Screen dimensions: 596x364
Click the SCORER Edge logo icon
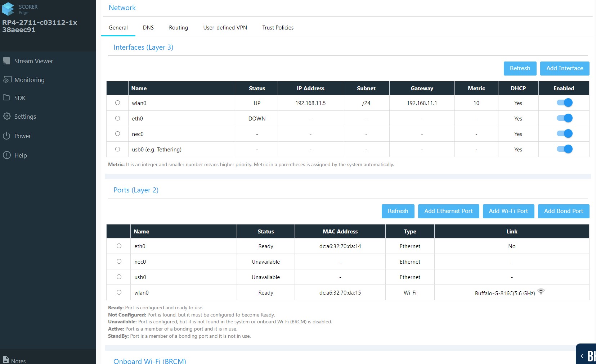tap(8, 9)
